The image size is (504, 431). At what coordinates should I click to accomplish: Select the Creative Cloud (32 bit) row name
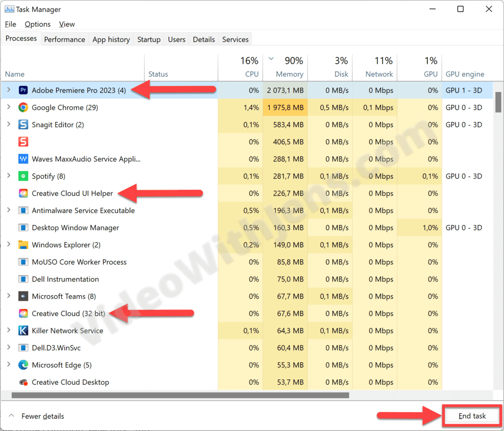tap(68, 314)
